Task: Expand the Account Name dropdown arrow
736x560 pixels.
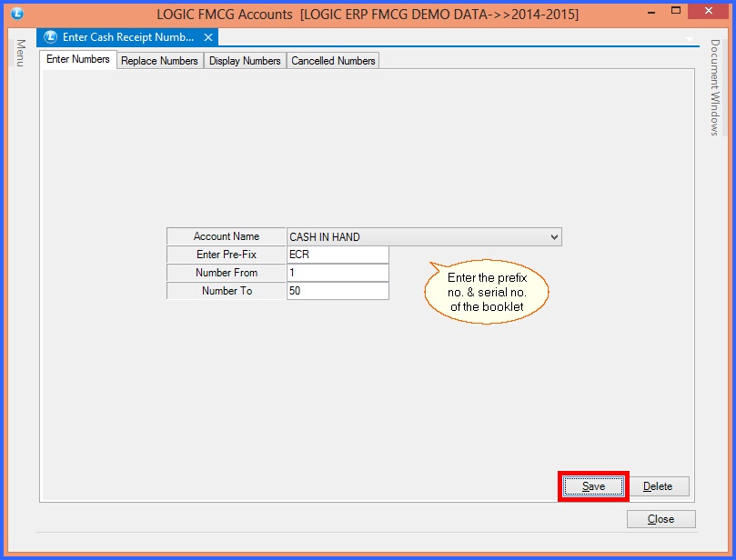Action: pos(554,237)
